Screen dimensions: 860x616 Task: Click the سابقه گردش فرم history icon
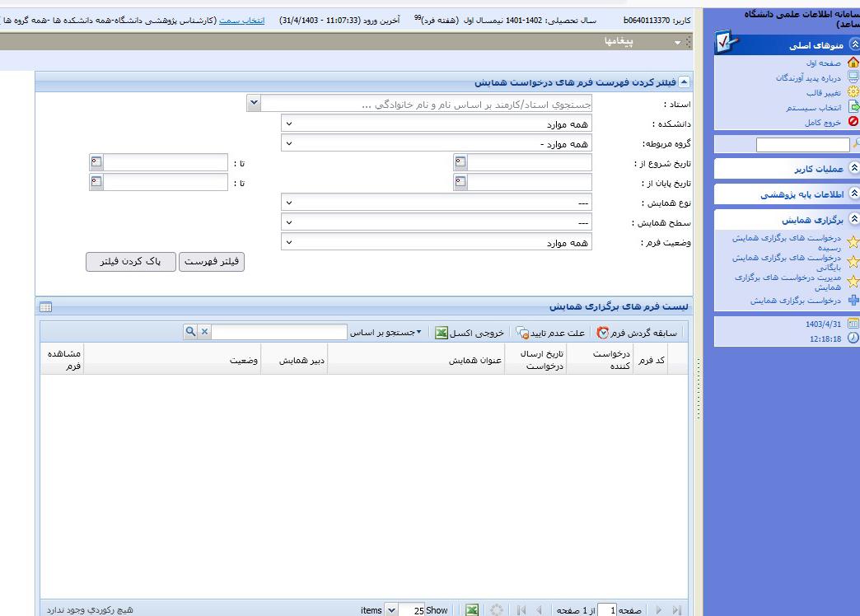[x=603, y=333]
